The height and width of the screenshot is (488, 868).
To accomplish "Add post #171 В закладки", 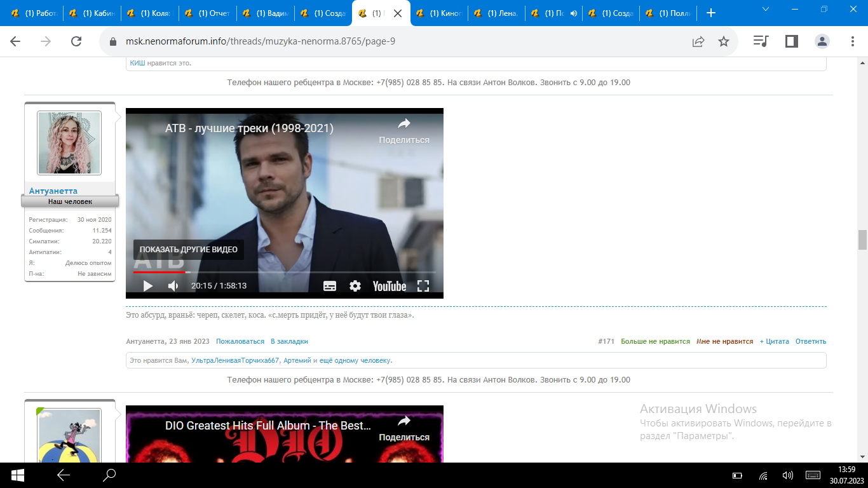I will [x=289, y=341].
